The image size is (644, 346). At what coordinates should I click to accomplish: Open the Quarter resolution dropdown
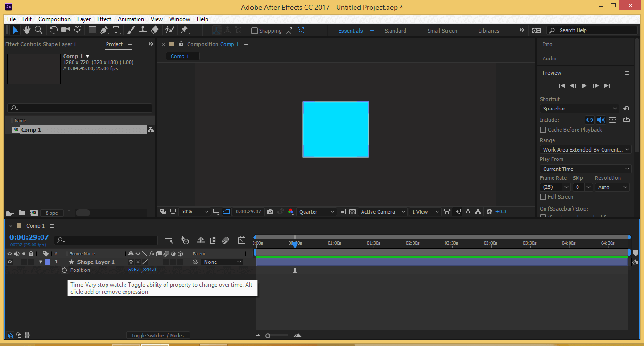coord(317,212)
